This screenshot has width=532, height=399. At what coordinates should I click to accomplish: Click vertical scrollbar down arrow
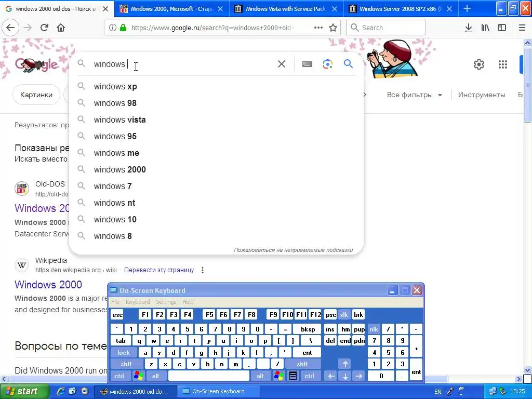(x=528, y=370)
